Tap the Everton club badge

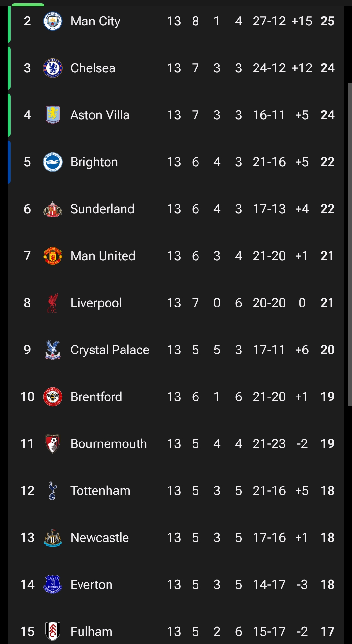52,585
